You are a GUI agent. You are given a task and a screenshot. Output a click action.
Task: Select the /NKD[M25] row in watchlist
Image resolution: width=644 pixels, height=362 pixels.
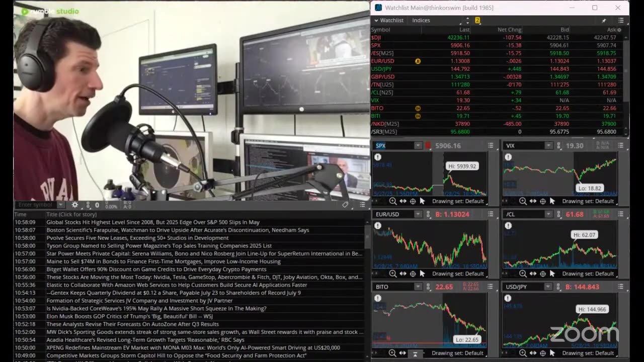[x=497, y=124]
